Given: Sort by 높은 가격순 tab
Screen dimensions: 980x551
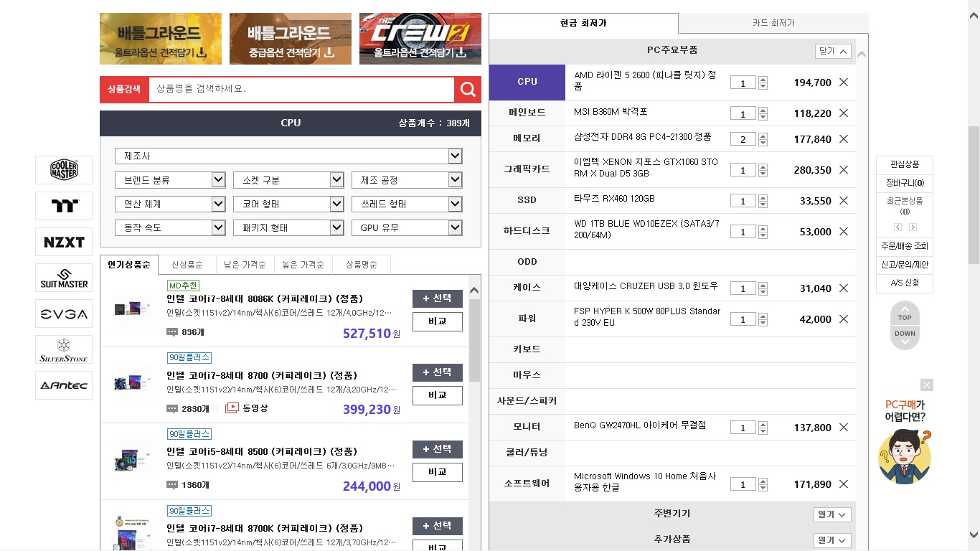Looking at the screenshot, I should click(x=303, y=264).
